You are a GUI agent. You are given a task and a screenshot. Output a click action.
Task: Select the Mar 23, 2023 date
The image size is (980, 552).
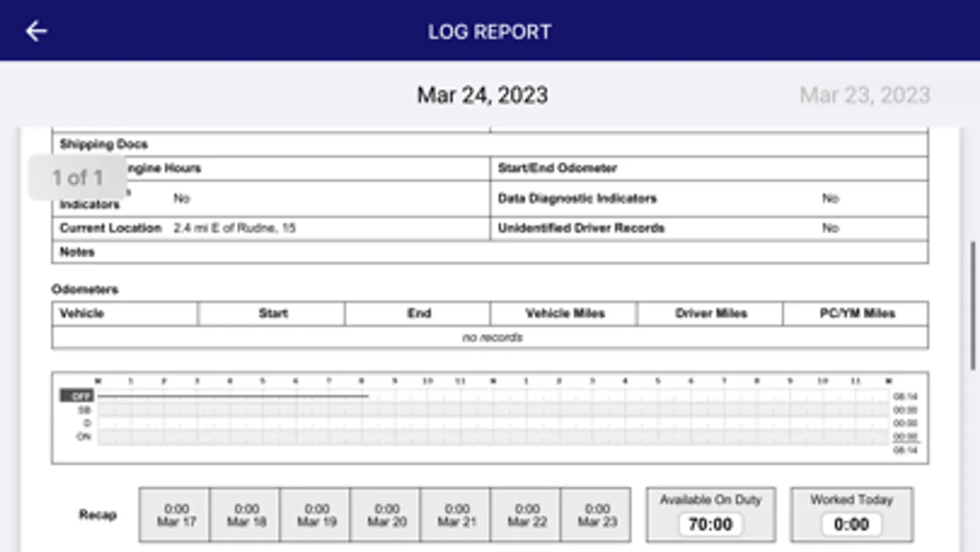point(865,95)
